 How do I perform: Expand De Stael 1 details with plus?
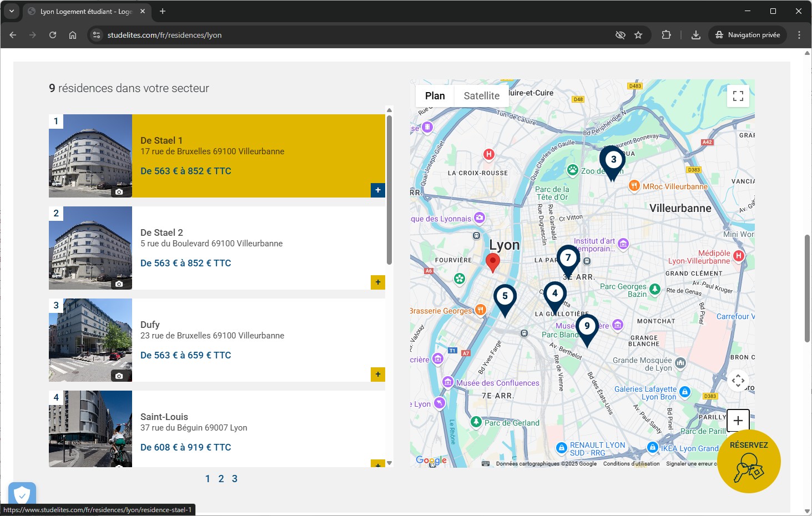tap(378, 190)
